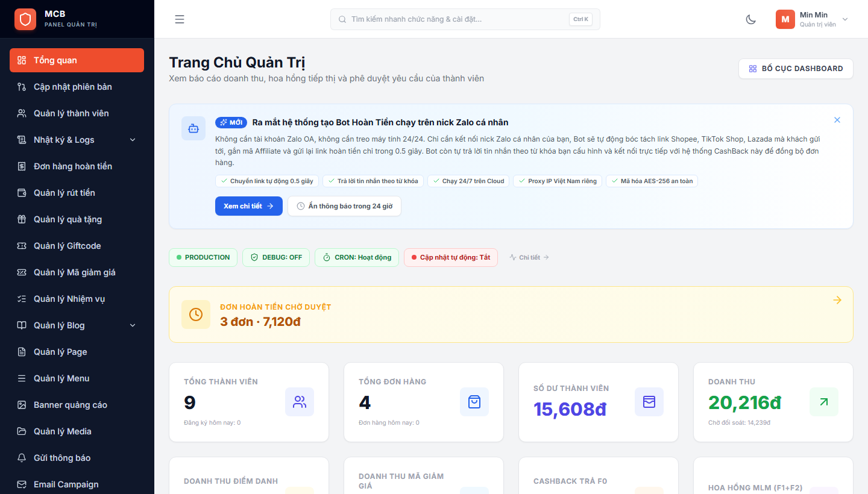Click the clock icon on pending refunds
The width and height of the screenshot is (868, 494).
point(196,314)
